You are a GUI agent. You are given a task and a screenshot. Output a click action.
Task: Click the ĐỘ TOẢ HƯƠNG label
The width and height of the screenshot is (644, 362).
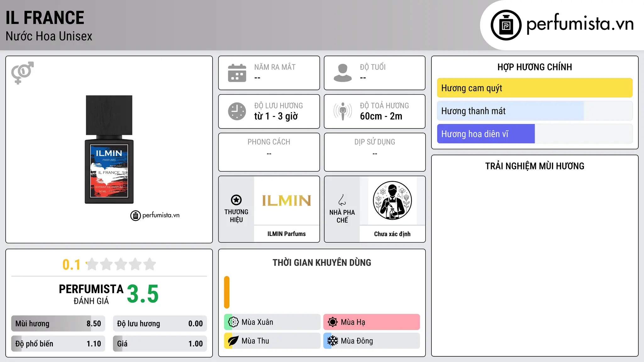tap(385, 106)
